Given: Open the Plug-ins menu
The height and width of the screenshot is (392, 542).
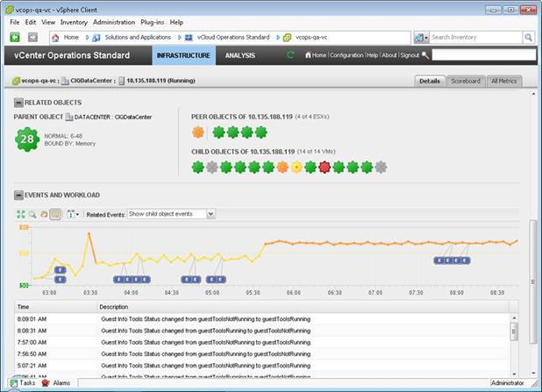Looking at the screenshot, I should pyautogui.click(x=153, y=22).
